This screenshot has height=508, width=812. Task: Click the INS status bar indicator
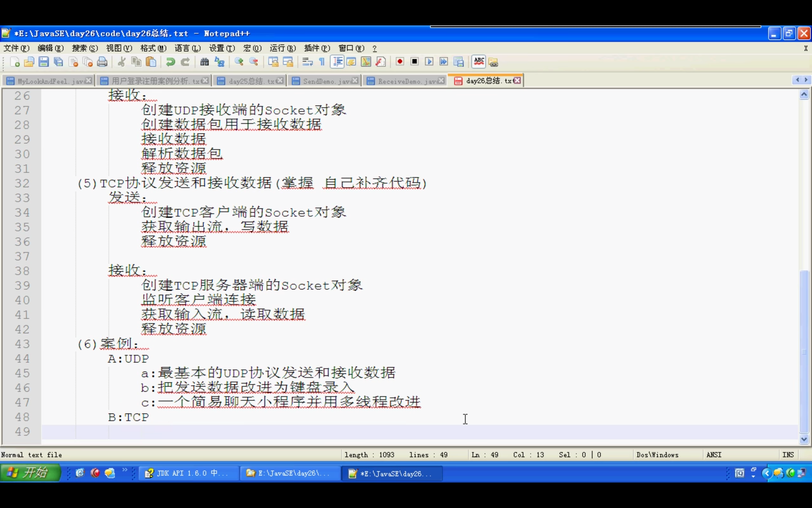[788, 455]
